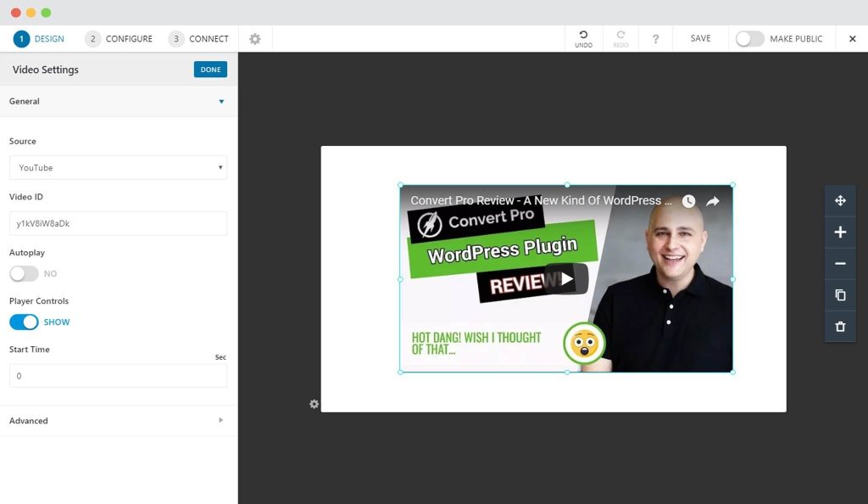The width and height of the screenshot is (868, 504).
Task: Open the panel settings gear beside canvas
Action: [x=314, y=404]
